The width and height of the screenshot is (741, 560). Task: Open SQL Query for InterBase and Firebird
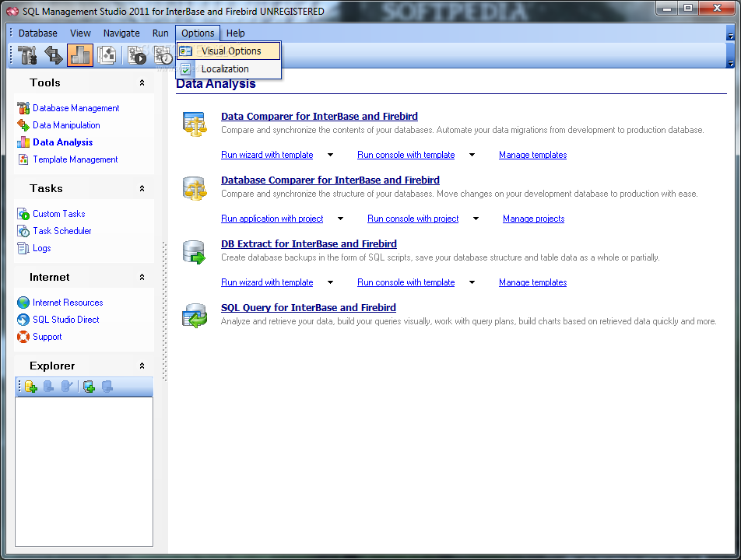point(308,307)
